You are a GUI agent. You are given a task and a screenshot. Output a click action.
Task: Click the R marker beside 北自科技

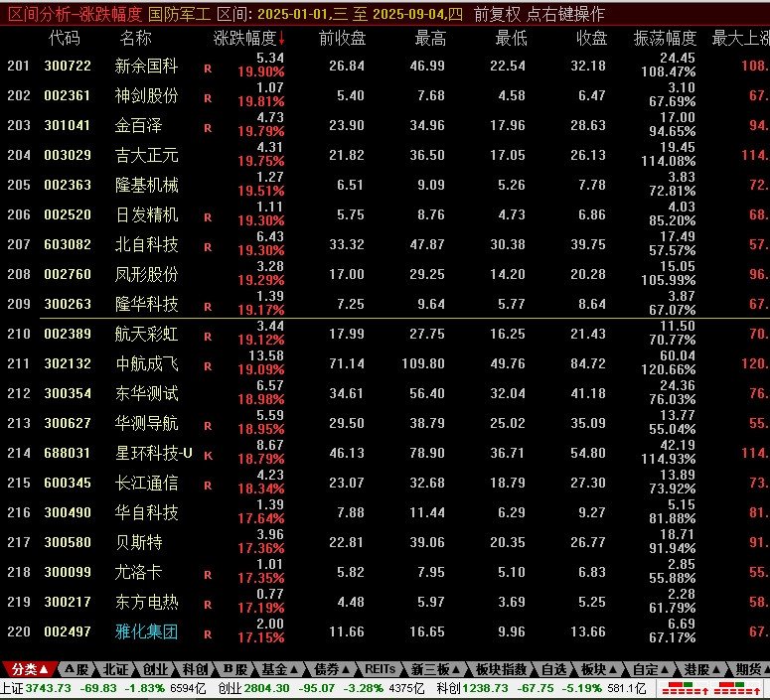208,247
